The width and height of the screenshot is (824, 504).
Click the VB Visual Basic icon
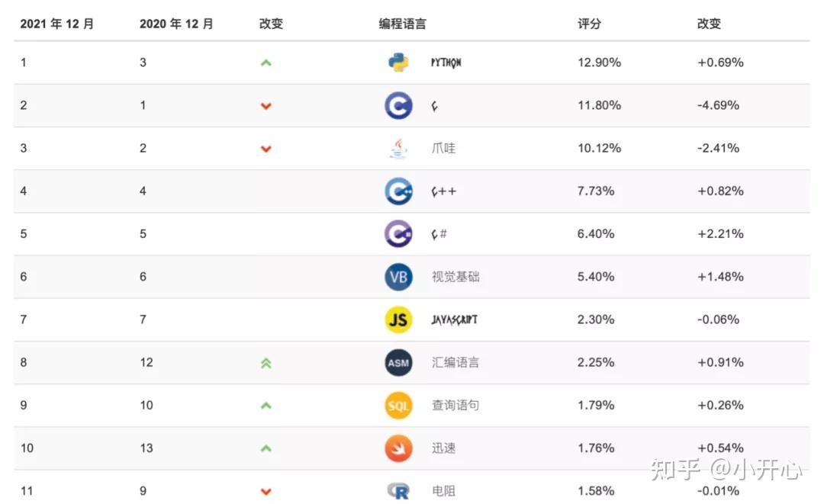point(398,277)
